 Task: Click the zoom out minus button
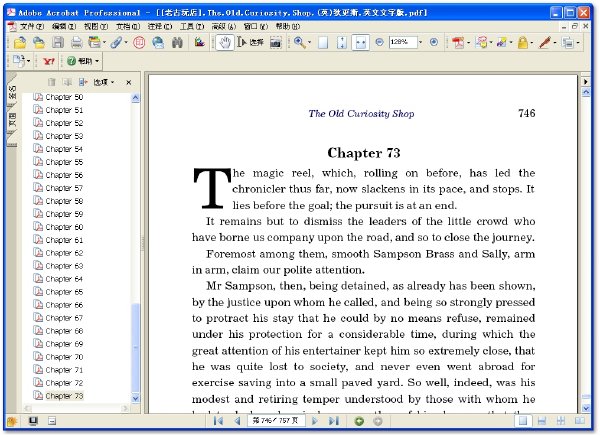pos(379,42)
